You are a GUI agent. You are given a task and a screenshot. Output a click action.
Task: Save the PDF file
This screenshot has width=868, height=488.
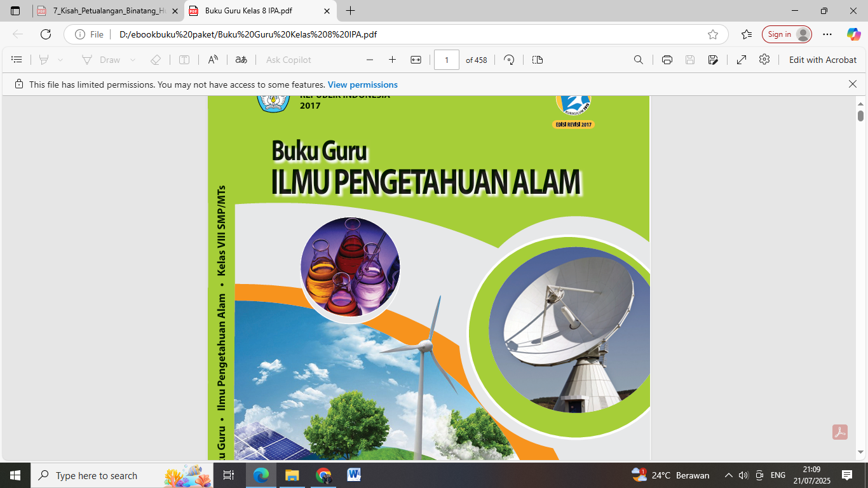689,59
